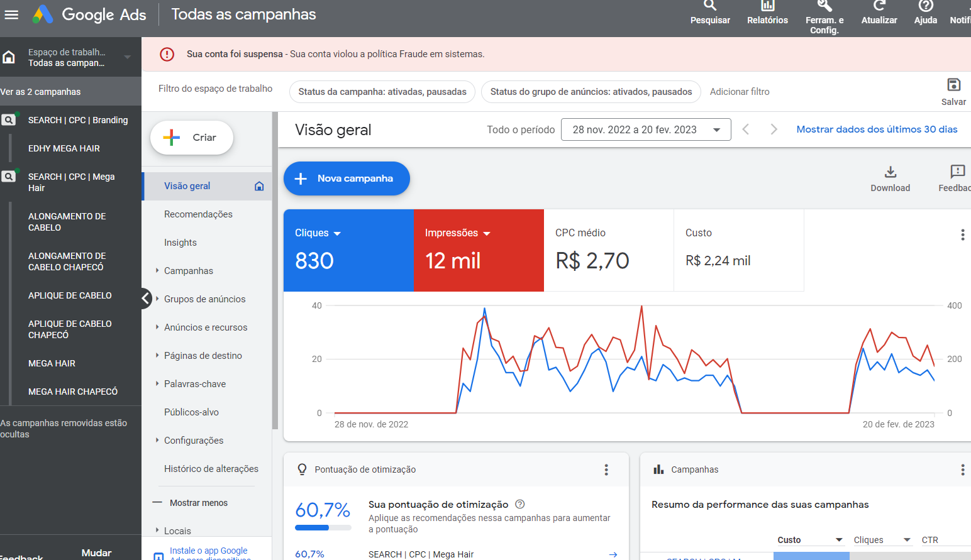Select ALONGAMENTO DE CABELO CHAPECÓ ad group

point(66,261)
